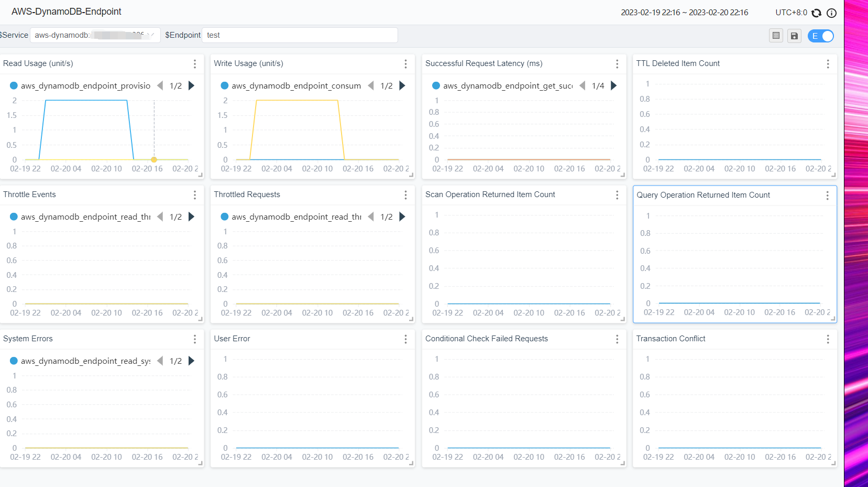
Task: Open the Write Usage panel options menu
Action: tap(405, 64)
